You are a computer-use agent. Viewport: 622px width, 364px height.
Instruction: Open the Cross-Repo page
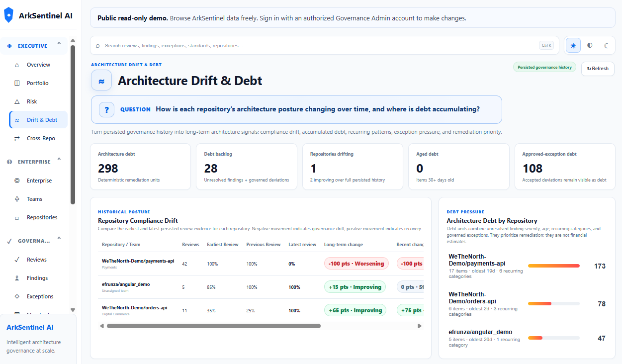click(38, 138)
